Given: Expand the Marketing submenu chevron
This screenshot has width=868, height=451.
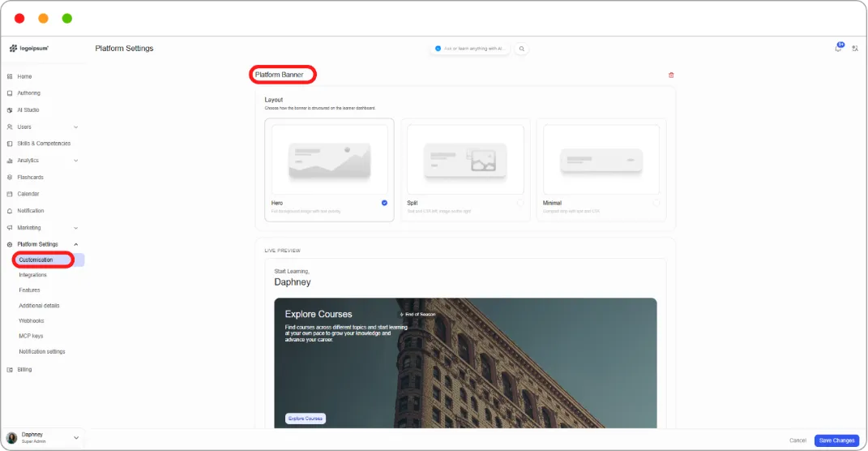Looking at the screenshot, I should [76, 228].
